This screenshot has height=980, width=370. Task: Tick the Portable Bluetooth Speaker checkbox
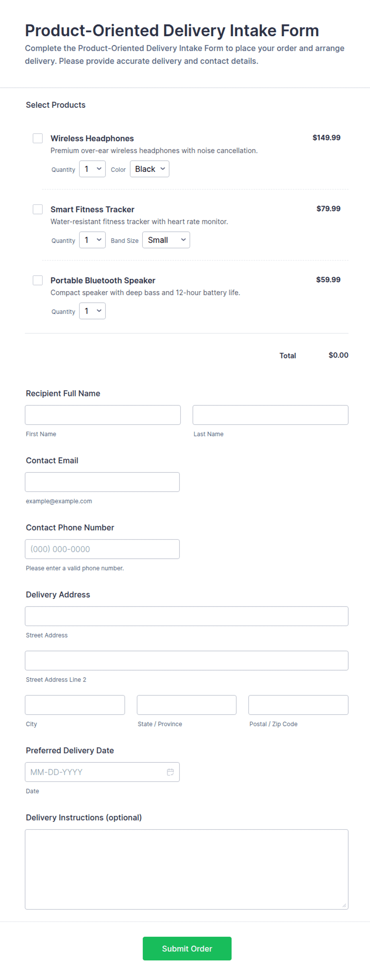coord(38,280)
